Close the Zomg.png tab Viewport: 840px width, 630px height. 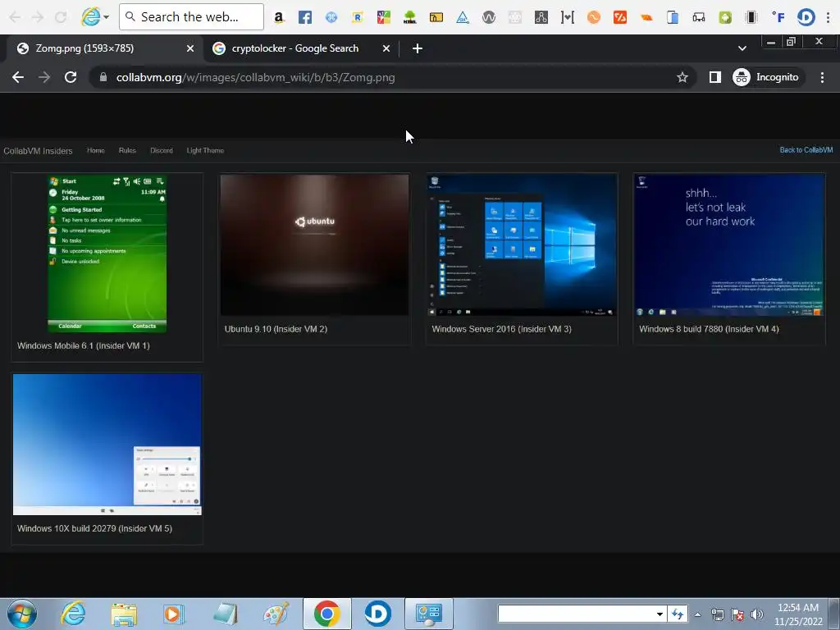pos(190,48)
